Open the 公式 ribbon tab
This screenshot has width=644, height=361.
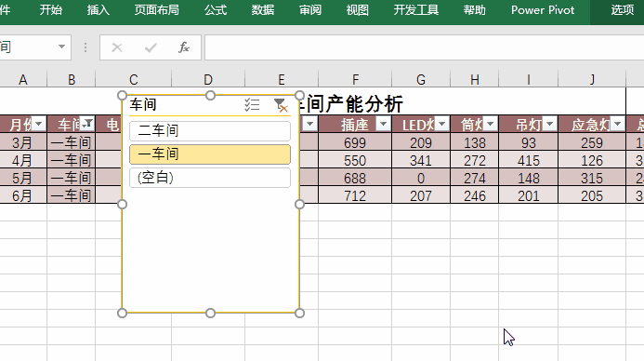click(x=216, y=10)
